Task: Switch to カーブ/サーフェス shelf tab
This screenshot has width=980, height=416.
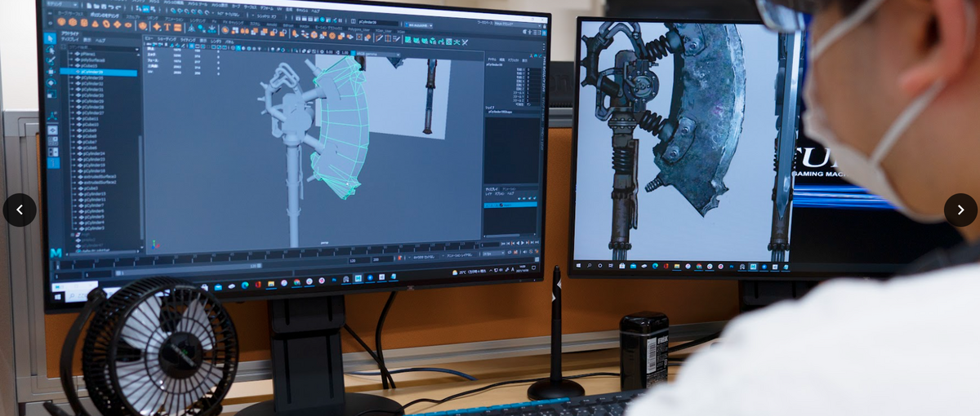Action: [70, 15]
